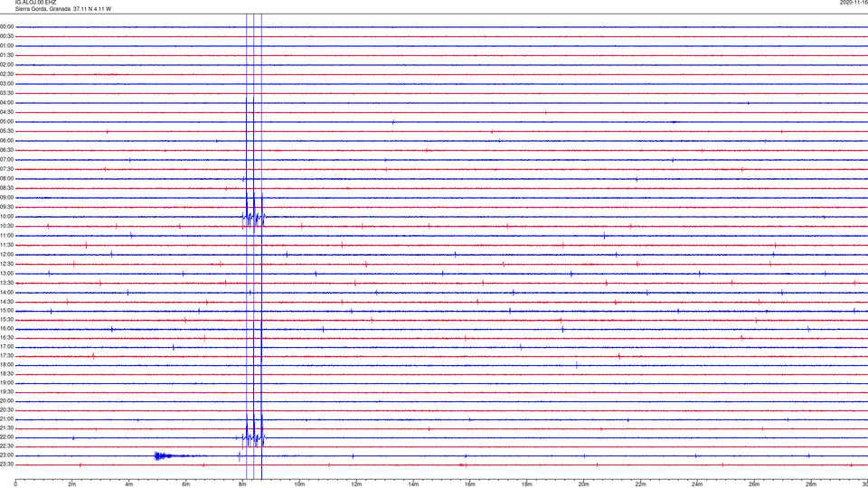The height and width of the screenshot is (488, 868).
Task: Click the 12:00 trace time label
Action: click(x=7, y=255)
